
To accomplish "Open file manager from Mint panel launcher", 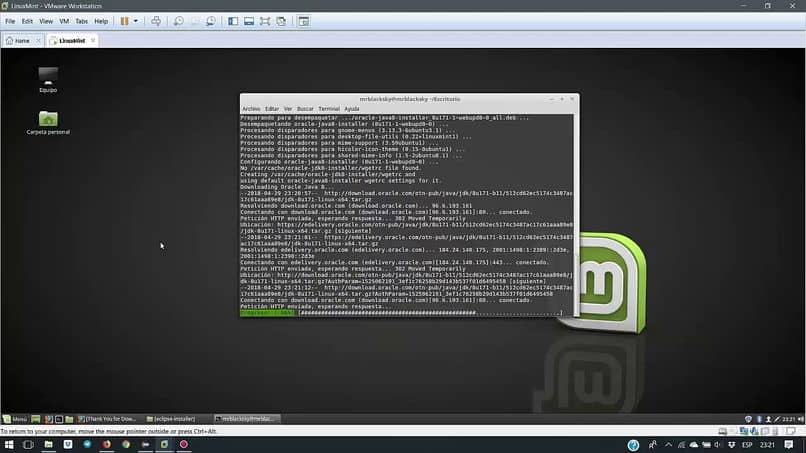I will (69, 419).
